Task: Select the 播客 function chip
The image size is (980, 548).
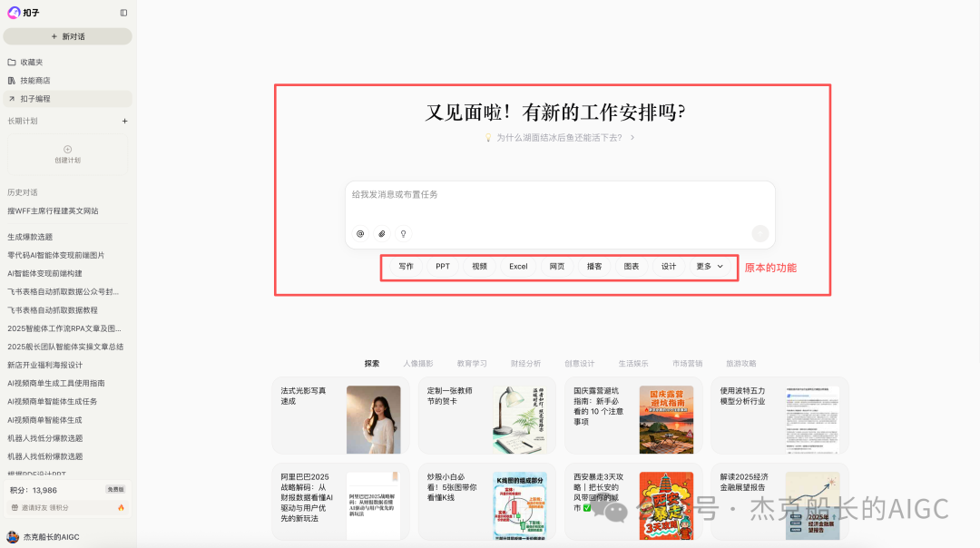Action: [594, 266]
